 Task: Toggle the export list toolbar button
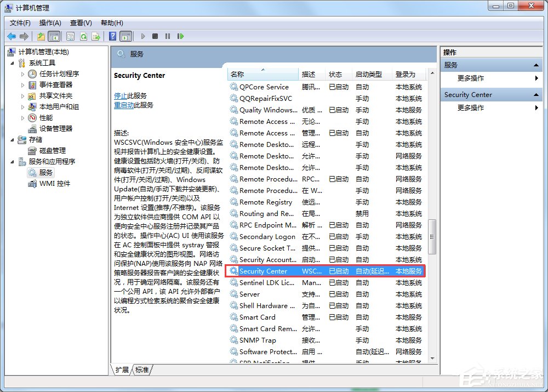tap(96, 36)
